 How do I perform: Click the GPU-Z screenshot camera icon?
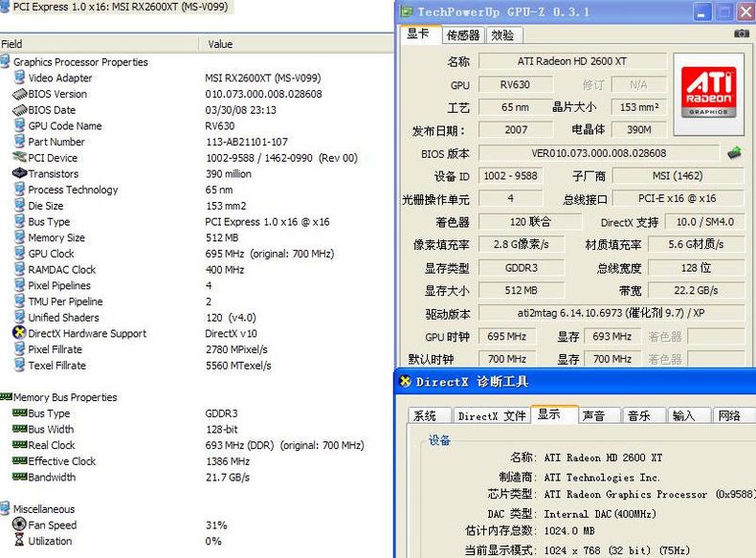pos(742,33)
